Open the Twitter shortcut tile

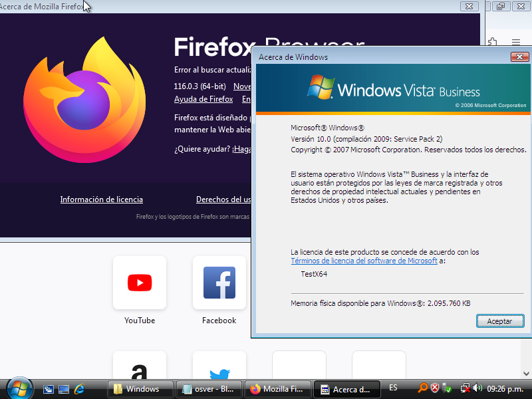pos(219,365)
